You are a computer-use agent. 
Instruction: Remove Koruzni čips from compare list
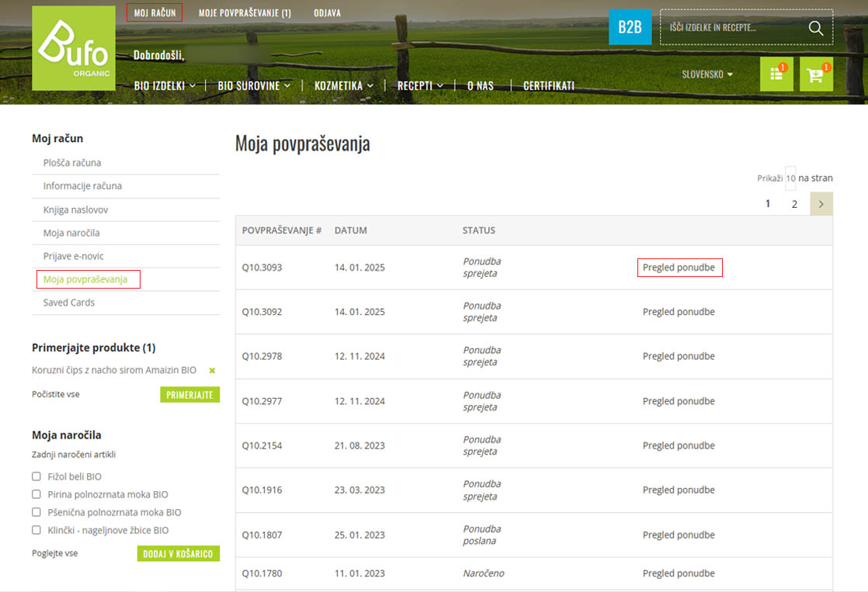[x=212, y=371]
